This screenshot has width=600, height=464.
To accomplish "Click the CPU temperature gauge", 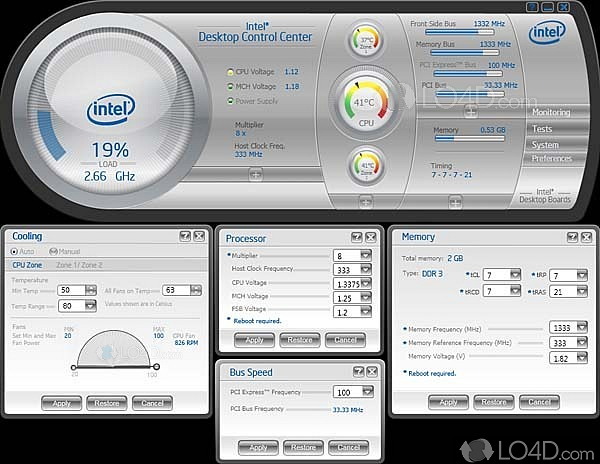I will point(365,103).
